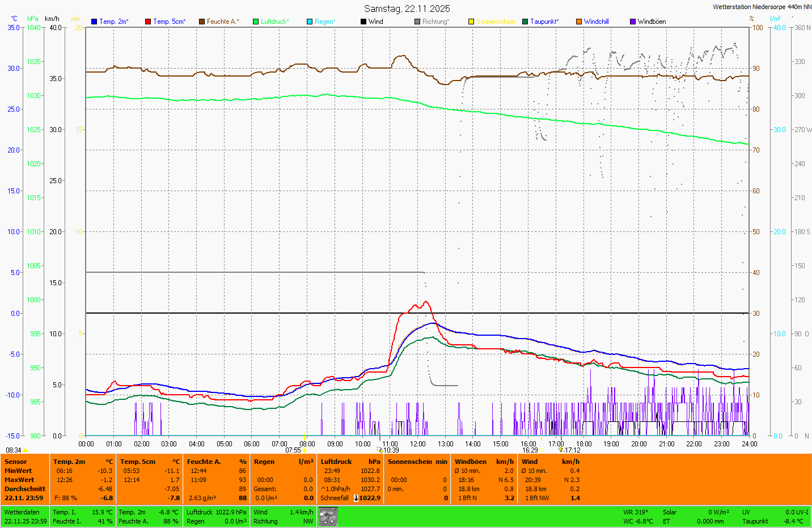This screenshot has height=528, width=812.
Task: Click the 17:12 marker on time axis
Action: (572, 450)
